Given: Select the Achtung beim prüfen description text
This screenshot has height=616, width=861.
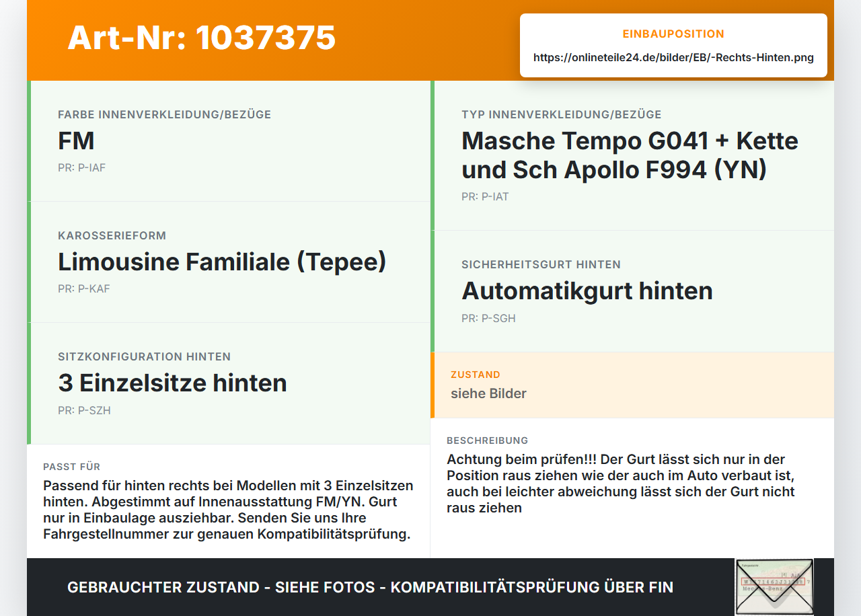Looking at the screenshot, I should click(x=621, y=484).
